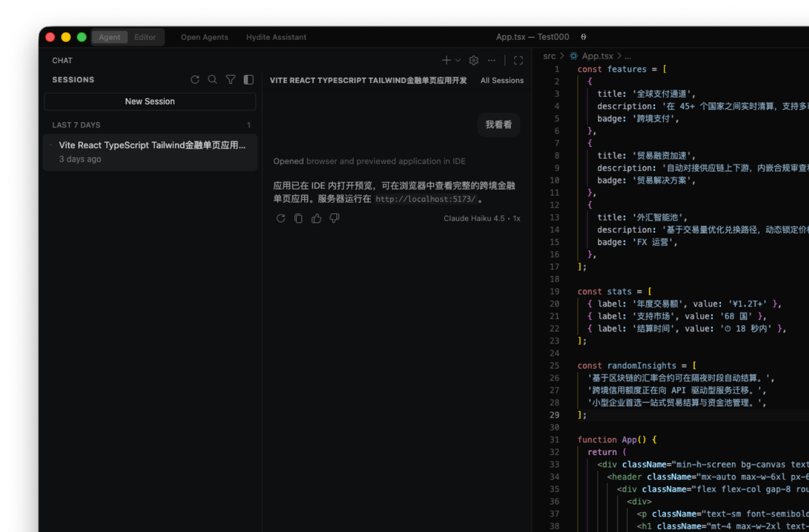Open the chat more actions menu
This screenshot has width=809, height=532.
click(491, 60)
